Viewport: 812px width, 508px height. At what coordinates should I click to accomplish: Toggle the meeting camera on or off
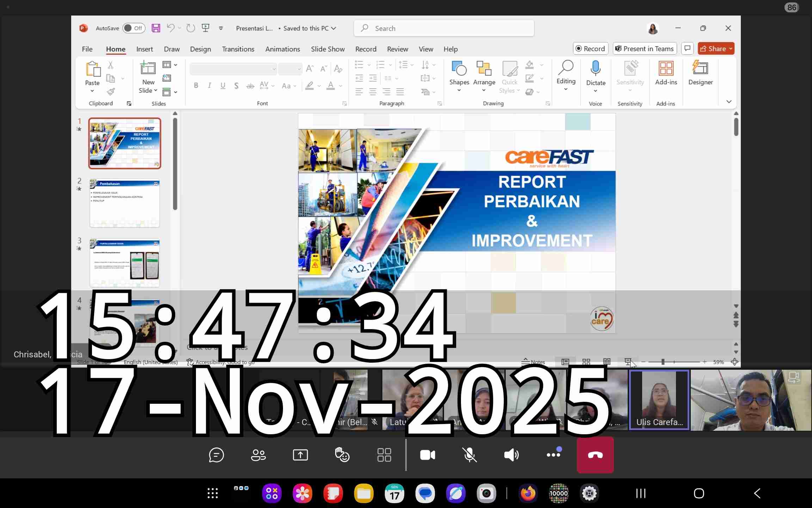(427, 455)
